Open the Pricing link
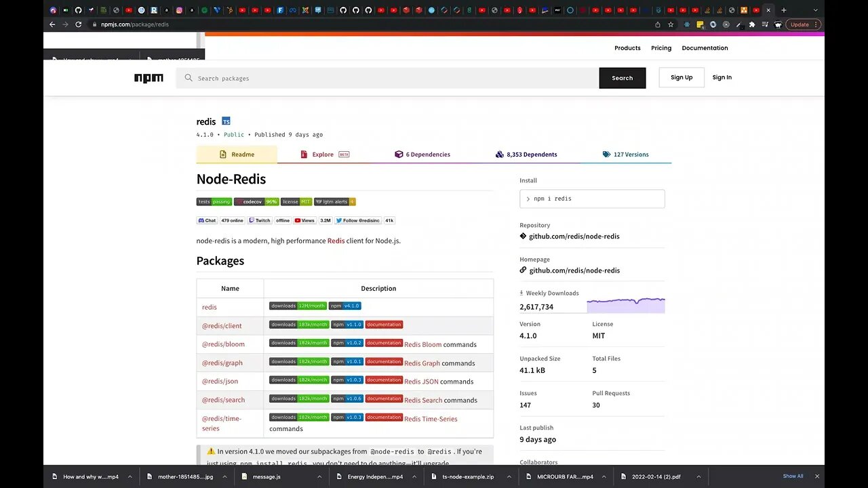Image resolution: width=868 pixels, height=488 pixels. [x=661, y=48]
